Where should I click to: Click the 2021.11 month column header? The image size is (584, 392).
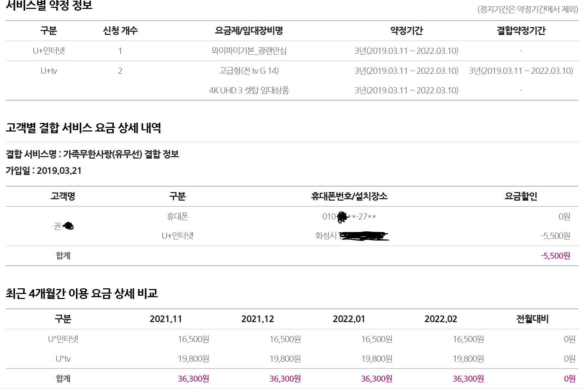point(166,319)
